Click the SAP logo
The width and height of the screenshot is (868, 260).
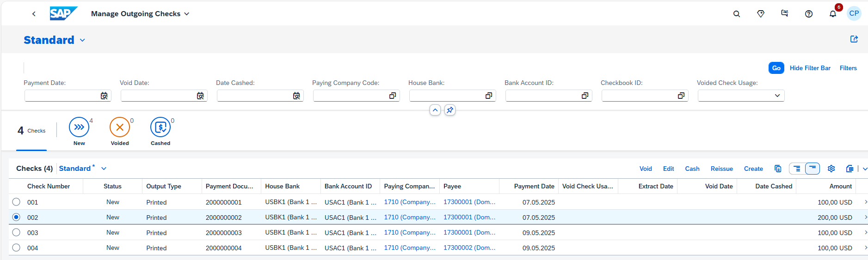[x=63, y=13]
